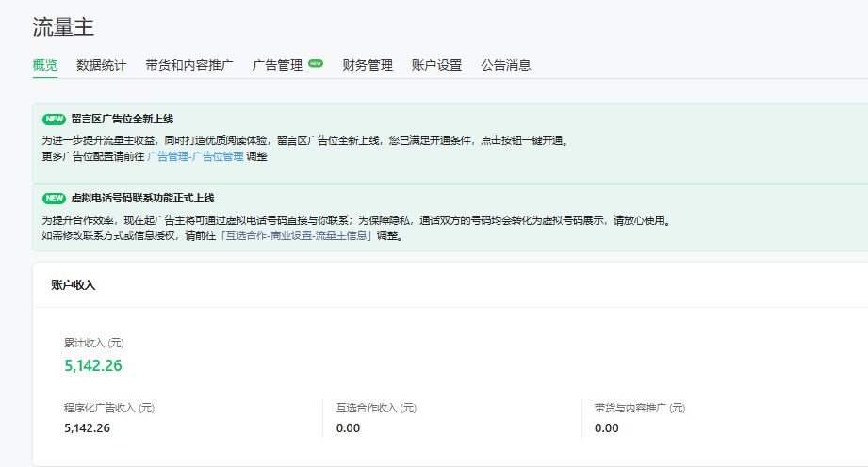Click the 账户收入 section header
This screenshot has width=868, height=467.
tap(74, 285)
